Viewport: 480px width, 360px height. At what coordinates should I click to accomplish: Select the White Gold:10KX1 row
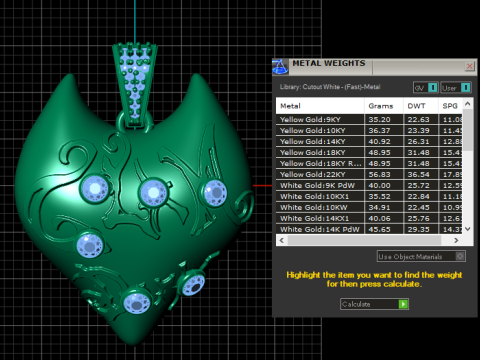[x=369, y=196]
